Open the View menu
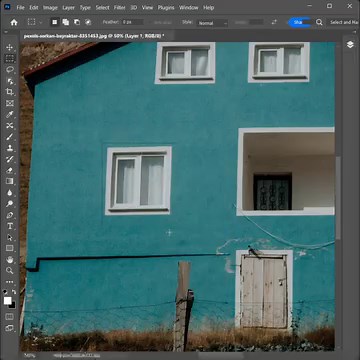 147,7
